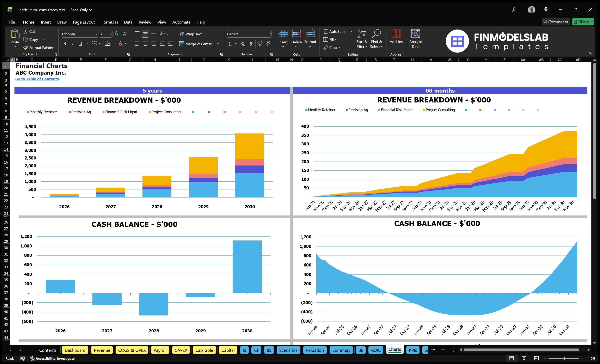600x364 pixels.
Task: Click the Comma Style icon
Action: tap(251, 44)
